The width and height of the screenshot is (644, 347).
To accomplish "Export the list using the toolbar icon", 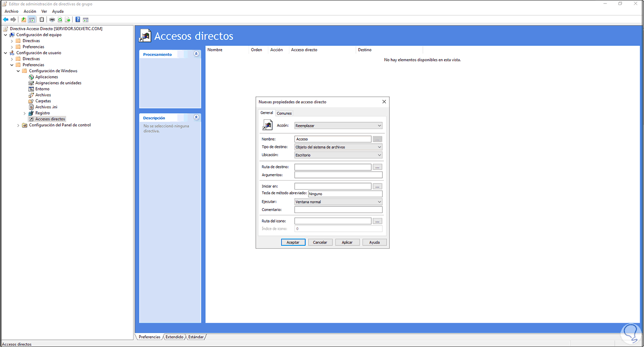I will 67,19.
